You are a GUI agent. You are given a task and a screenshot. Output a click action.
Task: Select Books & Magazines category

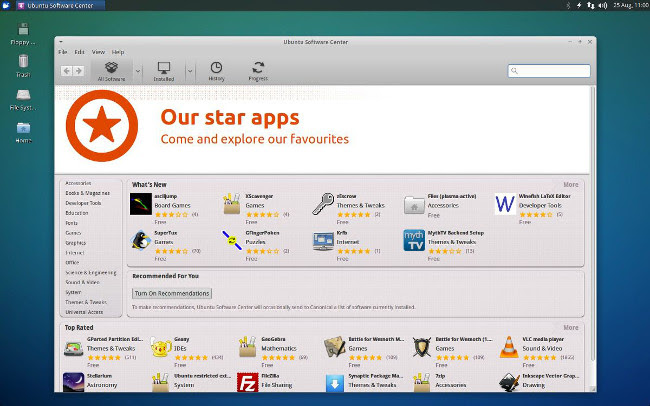pos(87,193)
